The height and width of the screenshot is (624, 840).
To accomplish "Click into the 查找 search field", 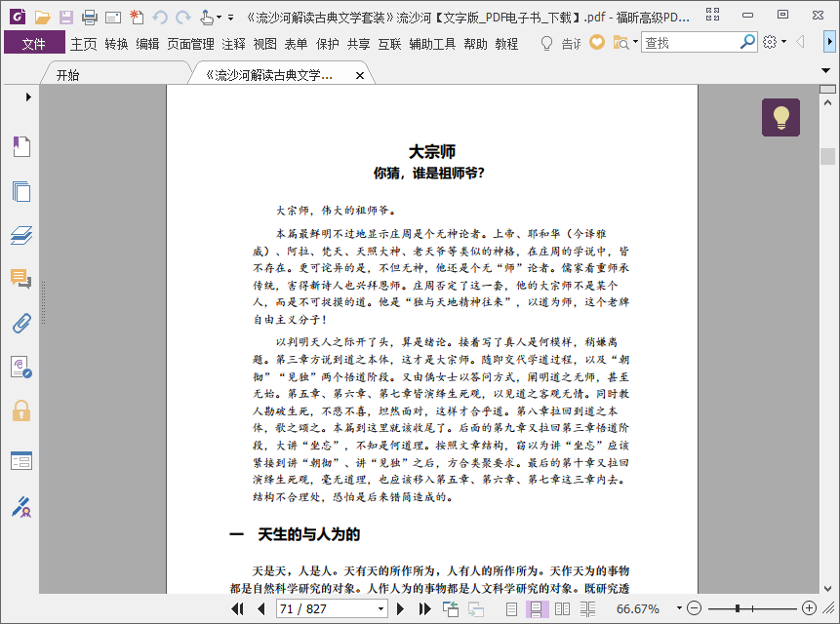I will click(690, 42).
